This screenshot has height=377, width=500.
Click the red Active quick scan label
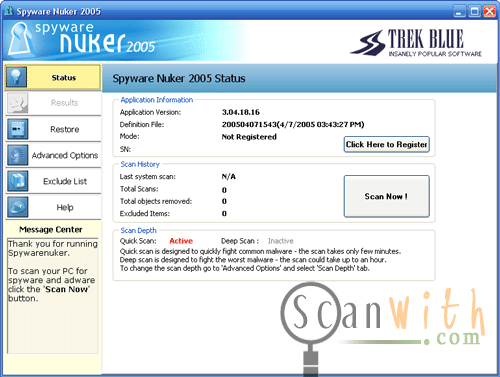click(x=181, y=241)
